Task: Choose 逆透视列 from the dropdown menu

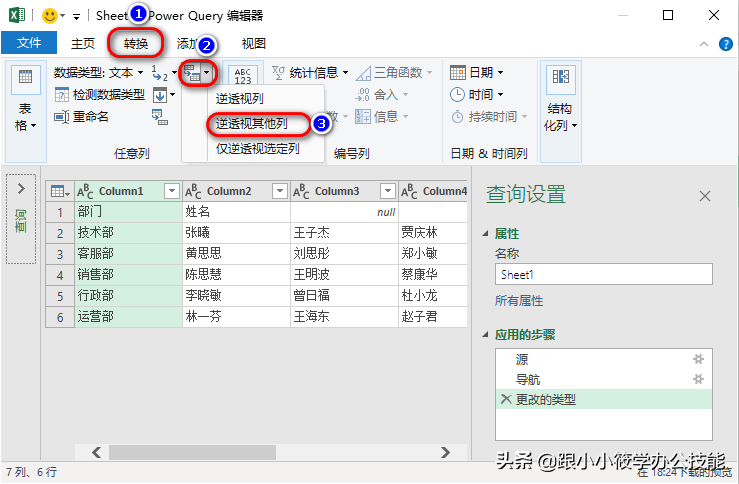Action: [239, 98]
